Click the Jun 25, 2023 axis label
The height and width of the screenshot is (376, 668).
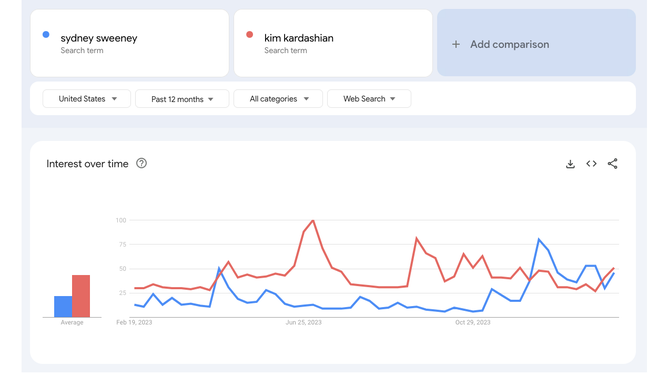(303, 322)
